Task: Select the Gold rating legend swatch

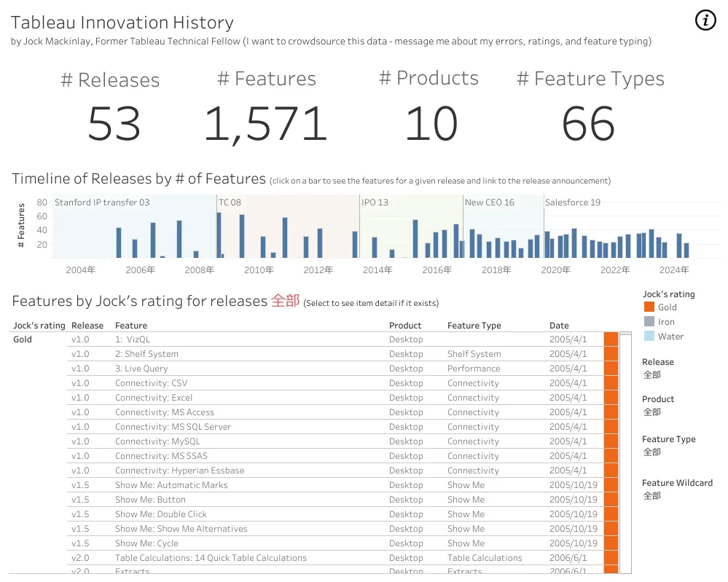Action: point(649,307)
